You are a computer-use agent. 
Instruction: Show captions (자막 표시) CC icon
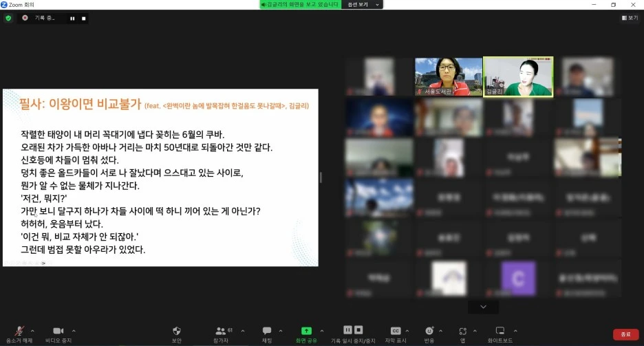pyautogui.click(x=396, y=331)
